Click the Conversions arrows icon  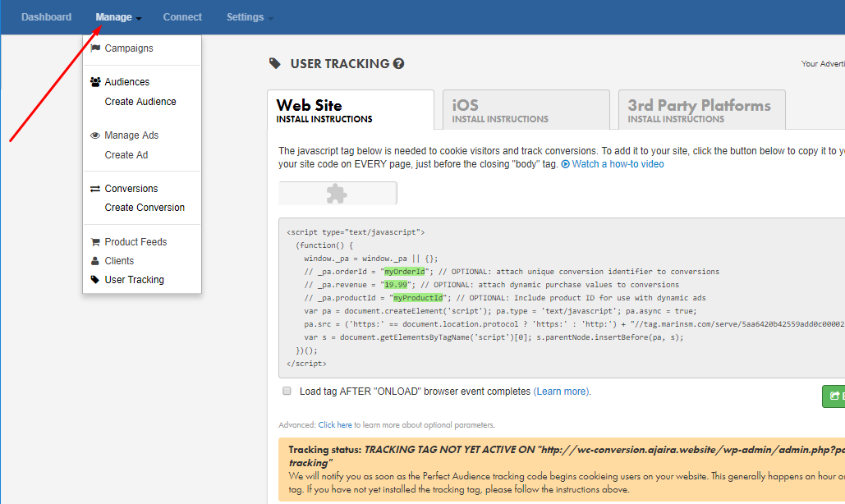pos(95,189)
